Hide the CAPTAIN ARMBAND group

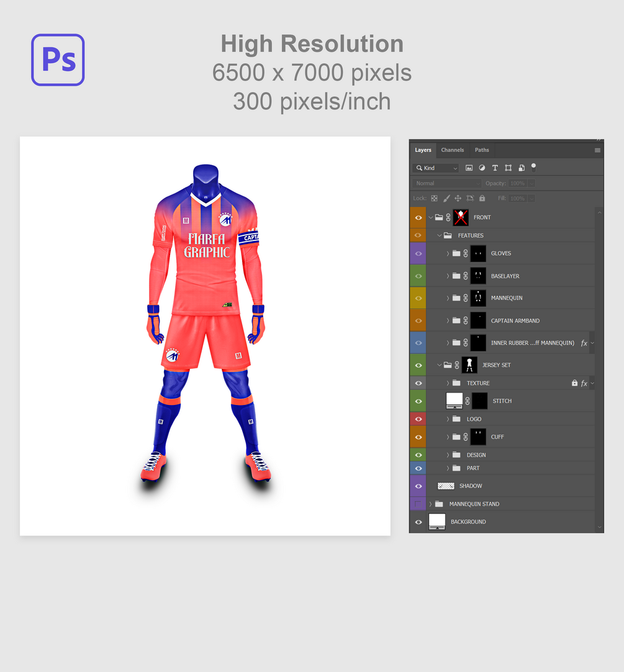tap(418, 320)
